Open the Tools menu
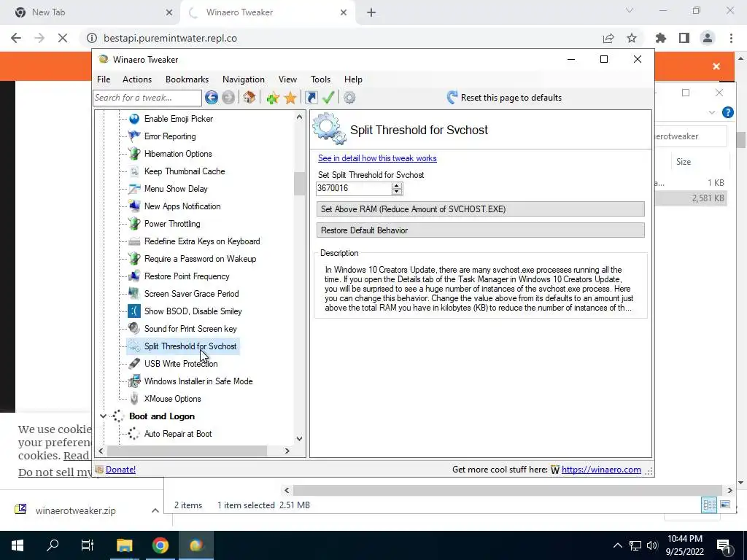The image size is (747, 560). click(x=321, y=79)
